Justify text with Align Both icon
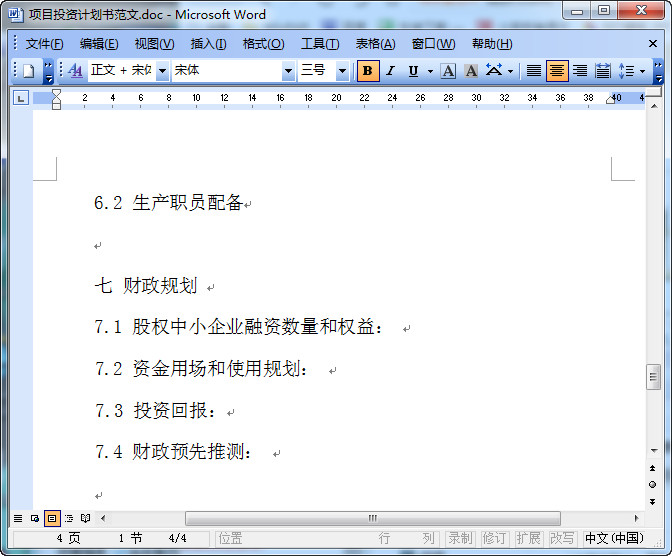Viewport: 672px width, 556px height. (534, 71)
